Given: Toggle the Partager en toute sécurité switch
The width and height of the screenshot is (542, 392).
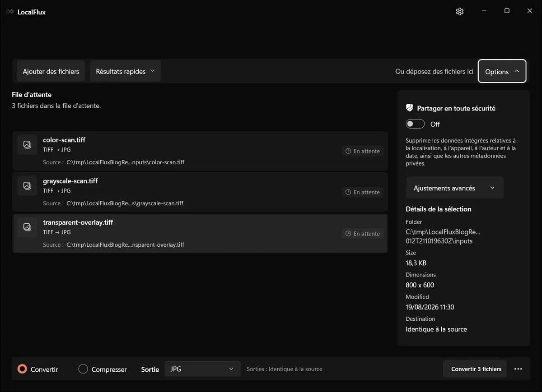Looking at the screenshot, I should click(x=415, y=124).
